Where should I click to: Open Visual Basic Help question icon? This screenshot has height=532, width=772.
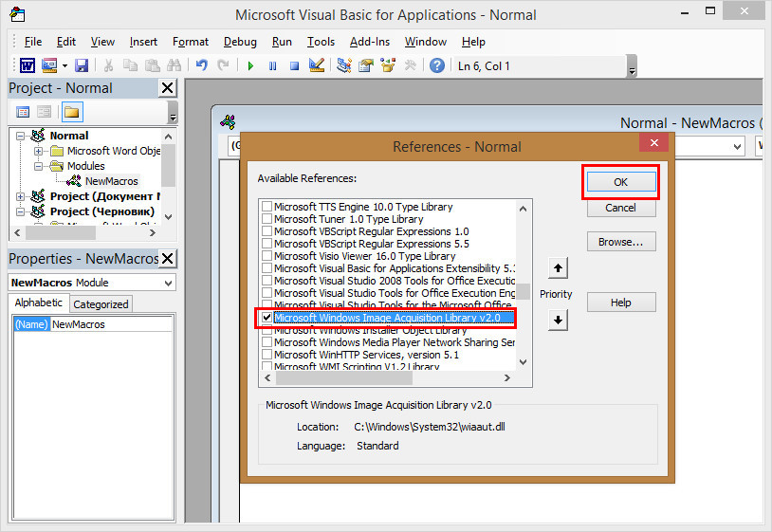[x=436, y=65]
